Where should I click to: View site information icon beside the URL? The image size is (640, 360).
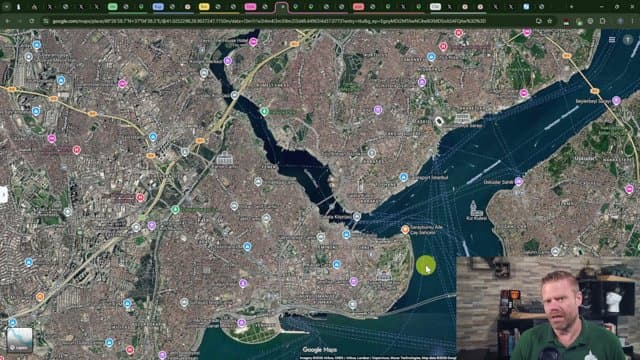click(x=46, y=21)
